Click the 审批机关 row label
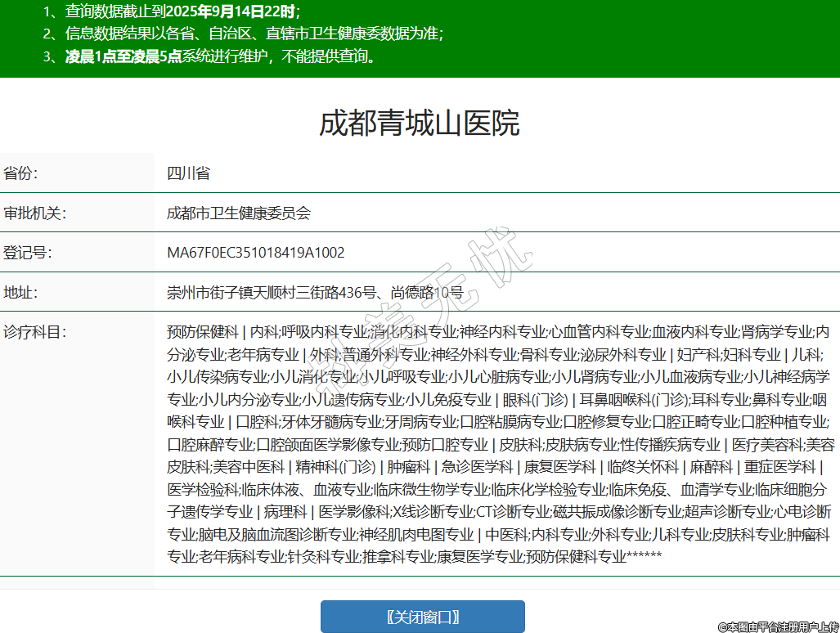840x633 pixels. [34, 213]
